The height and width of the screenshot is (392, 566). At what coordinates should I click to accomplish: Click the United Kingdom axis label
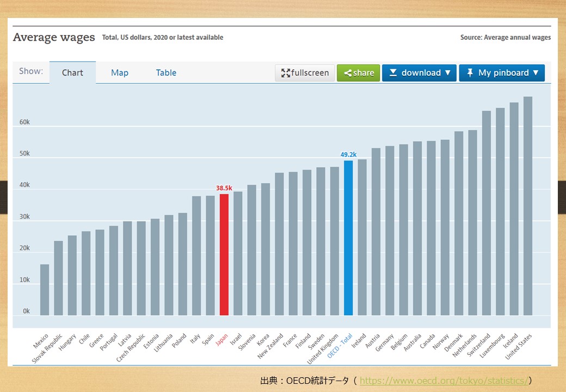pyautogui.click(x=323, y=349)
